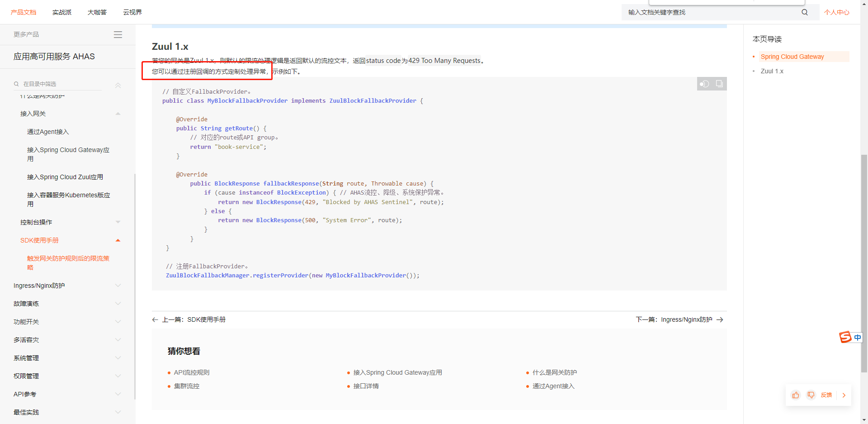Toggle dark mode on code block
The image size is (868, 424).
[x=704, y=84]
